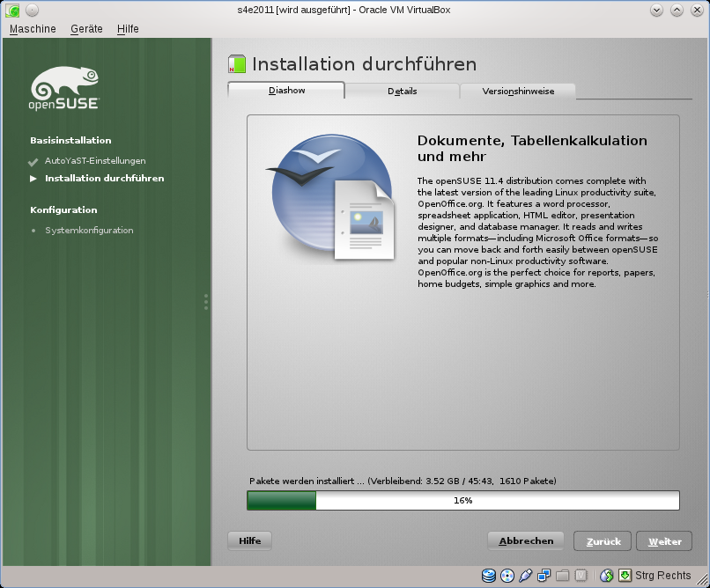The height and width of the screenshot is (588, 710).
Task: Click the Abbrechen button
Action: pyautogui.click(x=526, y=541)
